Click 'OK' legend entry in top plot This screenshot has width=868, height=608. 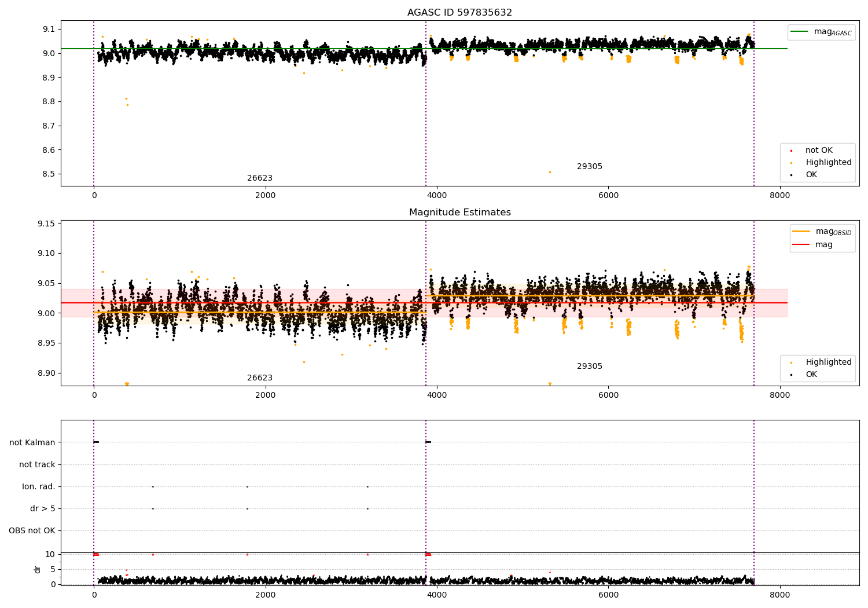point(804,175)
